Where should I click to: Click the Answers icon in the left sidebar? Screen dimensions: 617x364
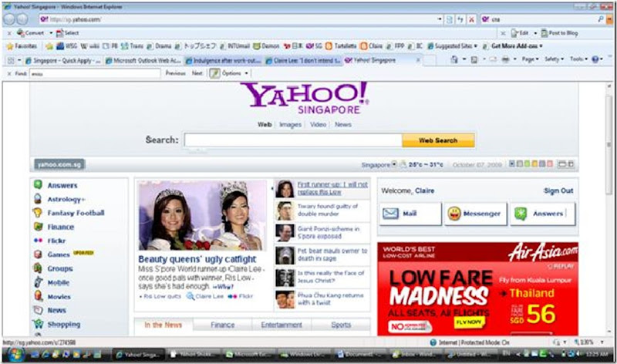[x=38, y=184]
